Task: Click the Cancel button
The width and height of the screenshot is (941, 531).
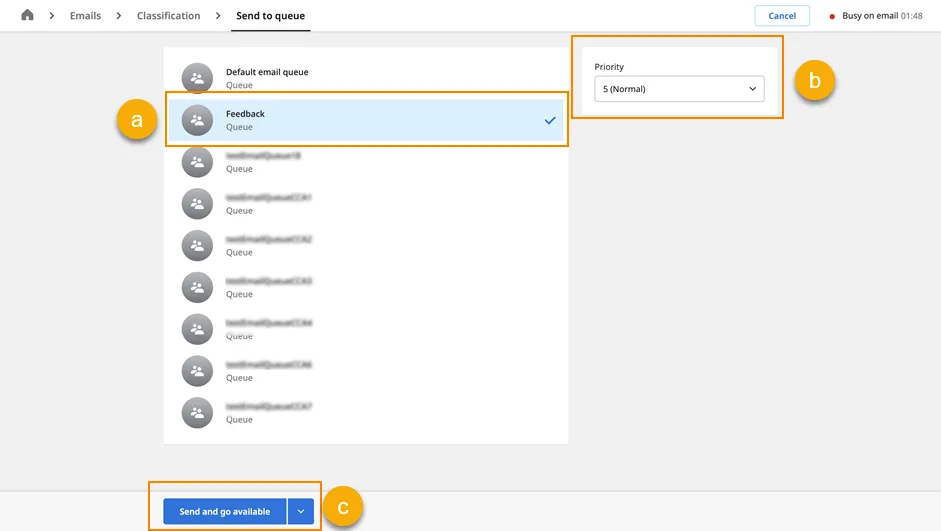Action: (782, 16)
